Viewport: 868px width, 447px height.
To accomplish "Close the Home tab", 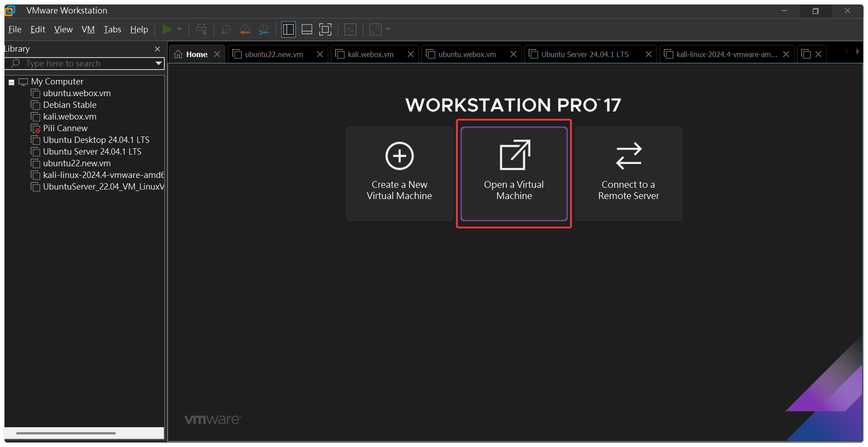I will [x=217, y=54].
